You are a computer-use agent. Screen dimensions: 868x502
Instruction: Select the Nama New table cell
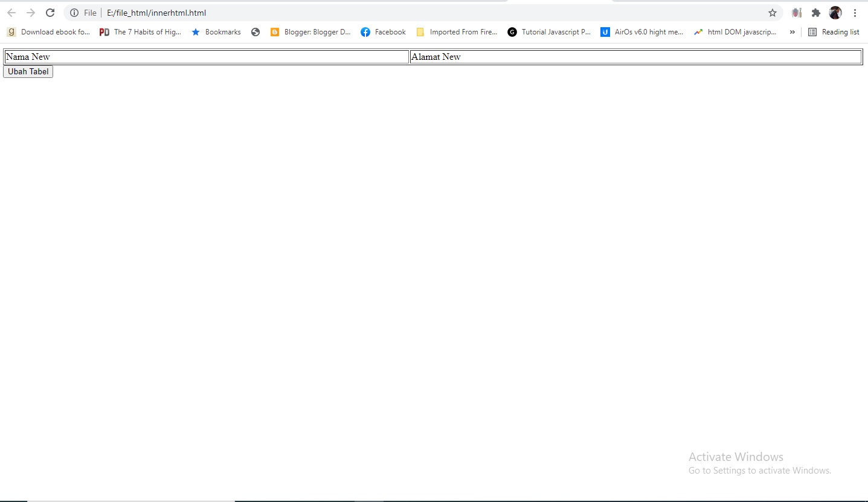(x=205, y=56)
